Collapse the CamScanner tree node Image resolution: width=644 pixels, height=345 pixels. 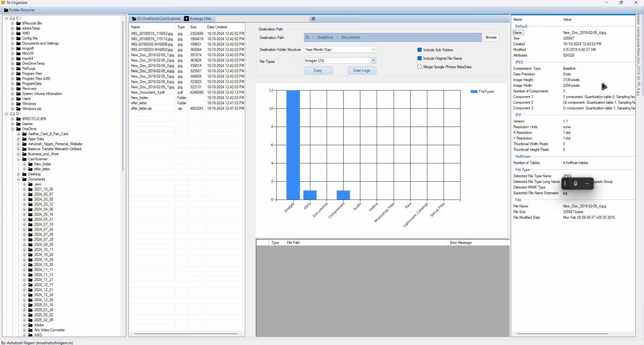click(19, 159)
